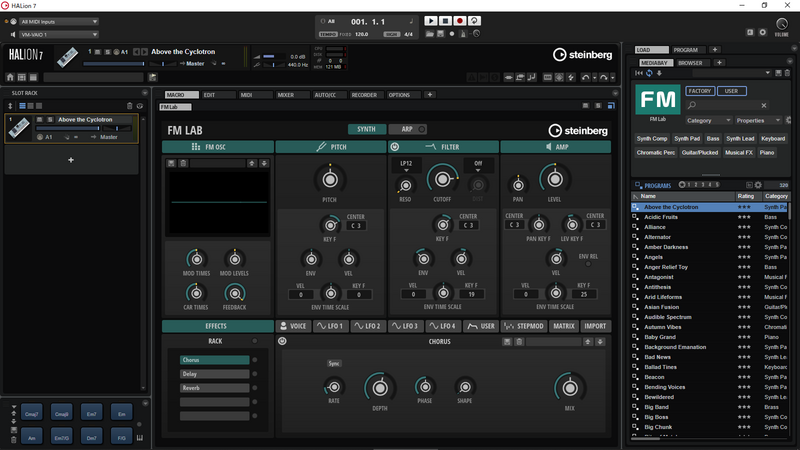
Task: Click the Home icon below HALion logo
Action: click(x=10, y=77)
